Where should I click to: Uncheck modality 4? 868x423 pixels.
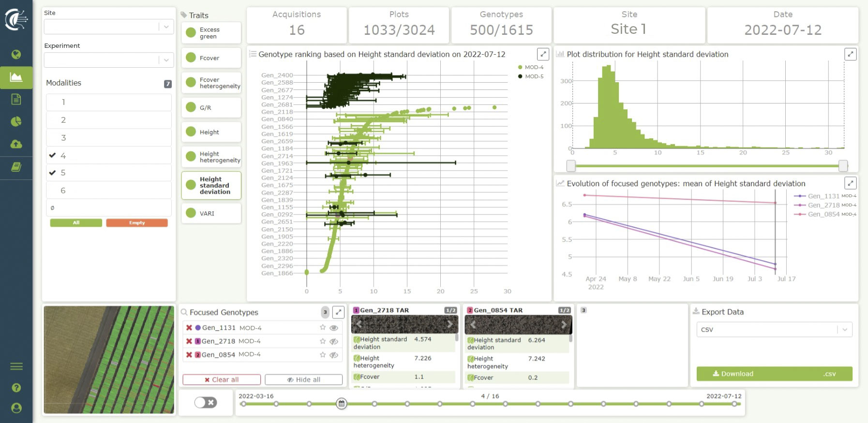(x=109, y=156)
